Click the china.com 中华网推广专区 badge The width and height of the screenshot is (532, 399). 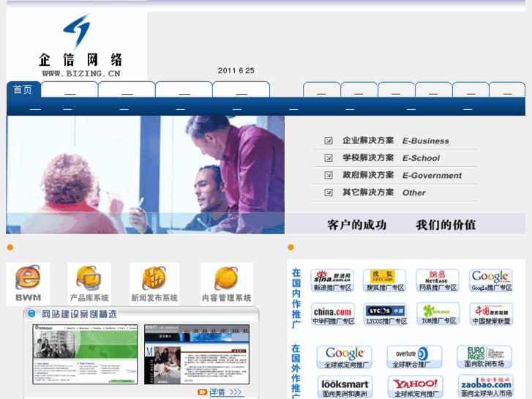(x=332, y=314)
